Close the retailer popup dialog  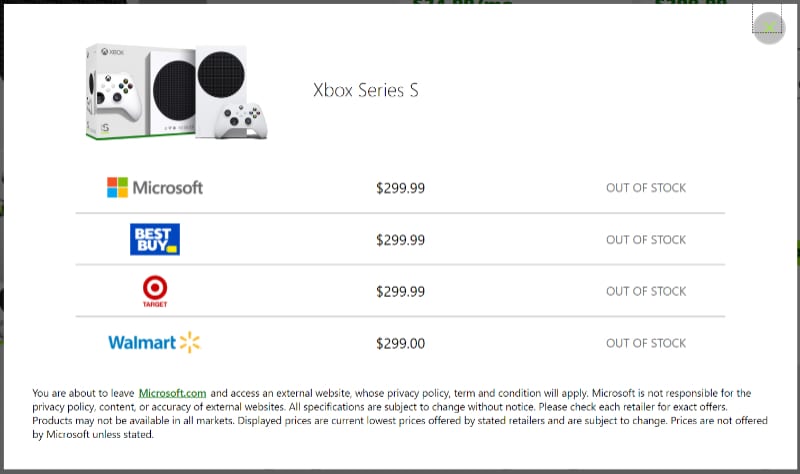point(768,27)
